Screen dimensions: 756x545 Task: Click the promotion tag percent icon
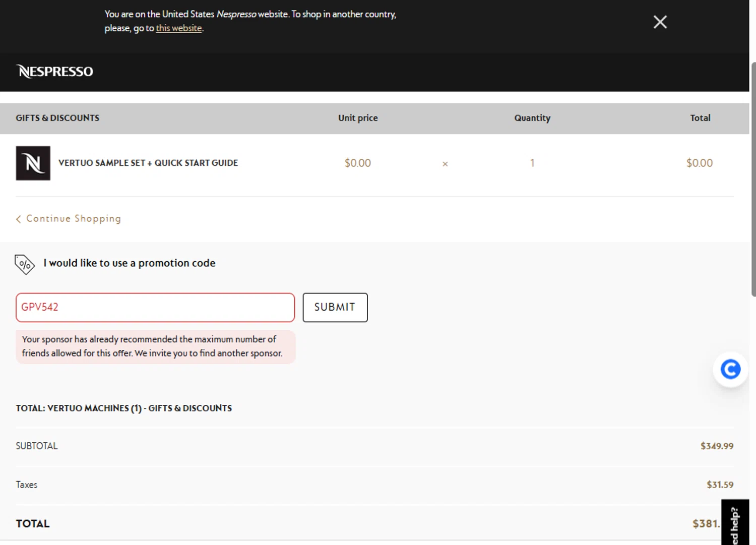24,264
